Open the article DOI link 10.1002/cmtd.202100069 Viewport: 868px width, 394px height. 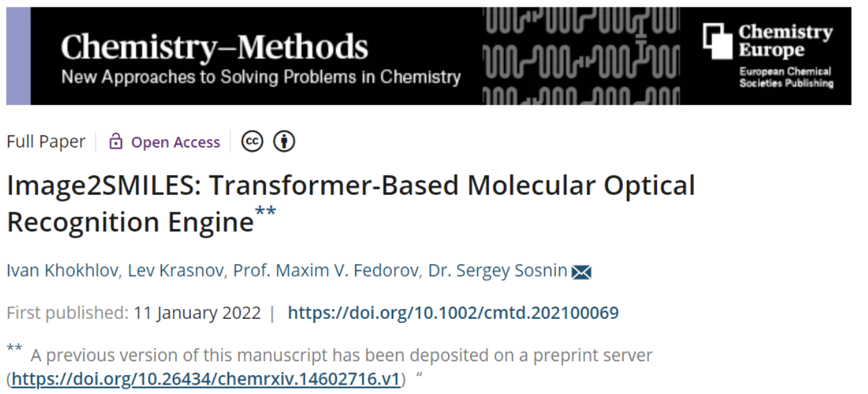pyautogui.click(x=453, y=313)
